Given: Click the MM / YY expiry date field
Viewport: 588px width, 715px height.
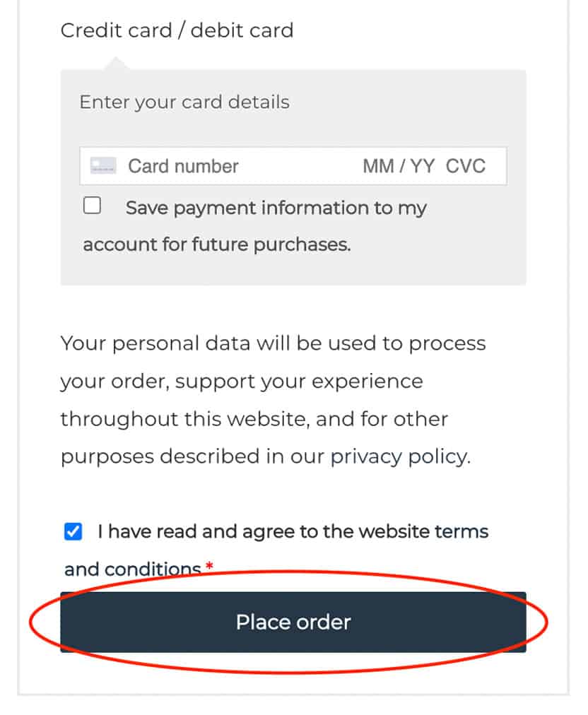Looking at the screenshot, I should click(399, 167).
